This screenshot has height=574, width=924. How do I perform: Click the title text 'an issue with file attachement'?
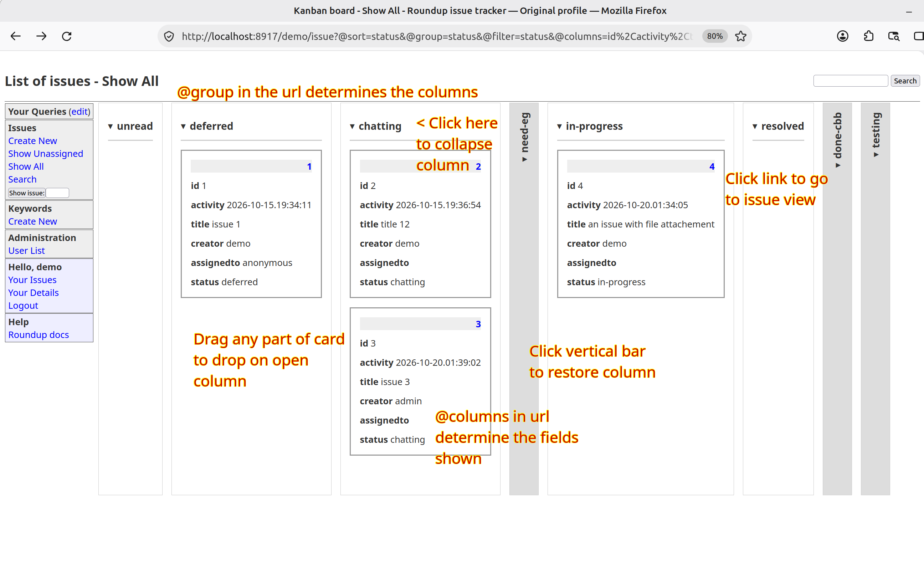click(x=651, y=224)
